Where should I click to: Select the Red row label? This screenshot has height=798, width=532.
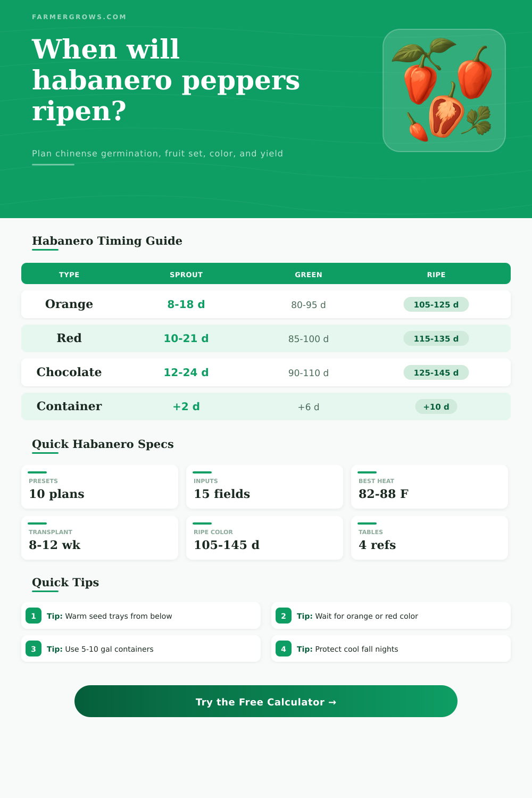69,338
